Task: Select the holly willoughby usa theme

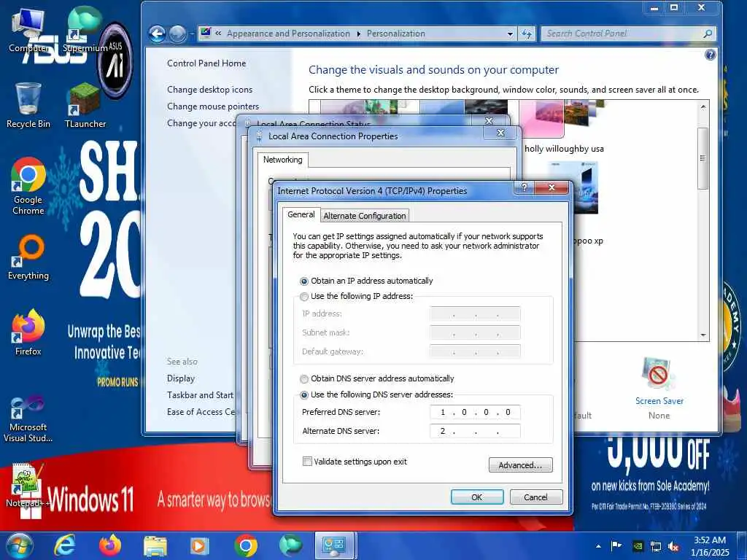Action: (x=564, y=128)
